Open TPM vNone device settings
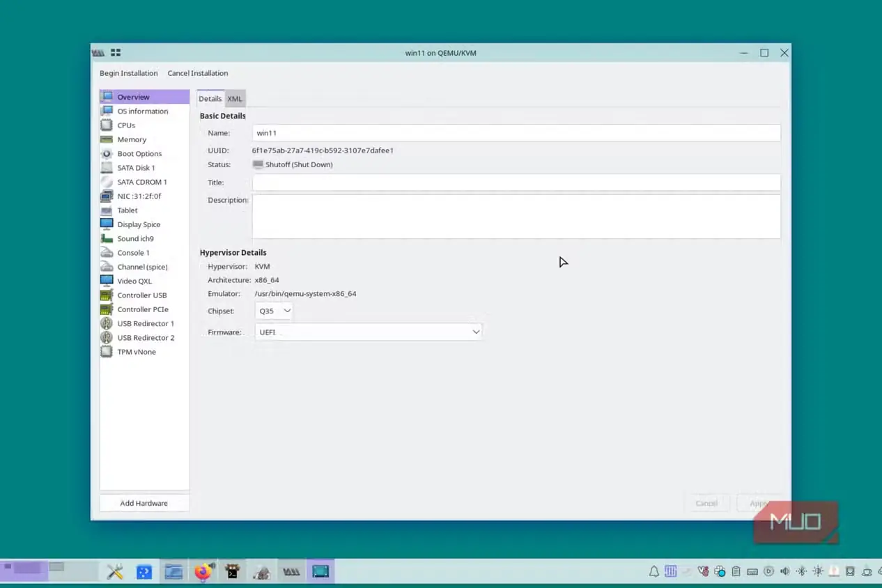 pyautogui.click(x=144, y=352)
